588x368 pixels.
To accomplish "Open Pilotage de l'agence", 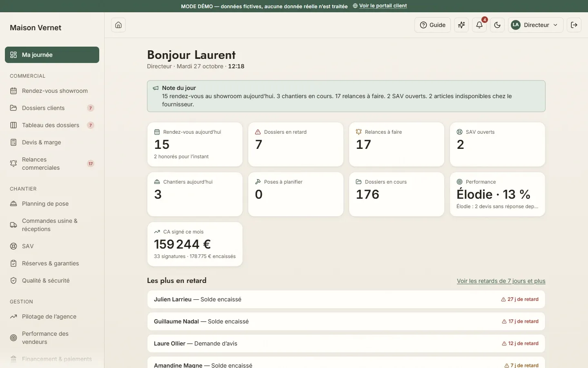I will [x=52, y=316].
